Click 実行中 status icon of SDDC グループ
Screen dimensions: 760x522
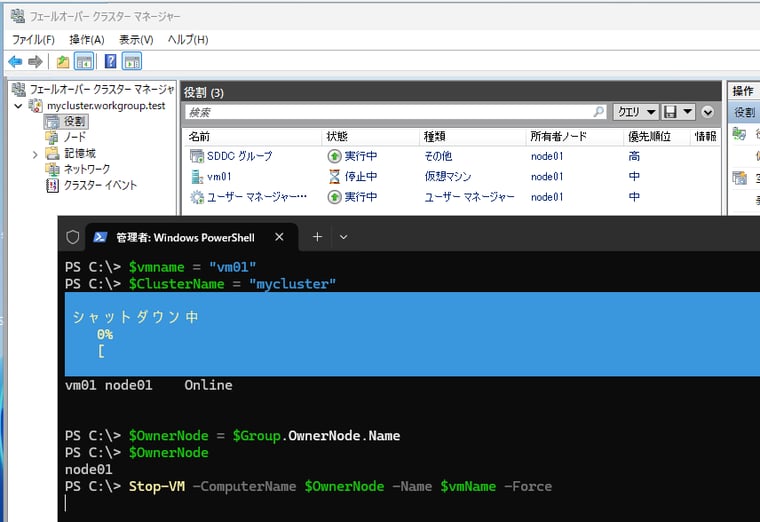point(334,156)
